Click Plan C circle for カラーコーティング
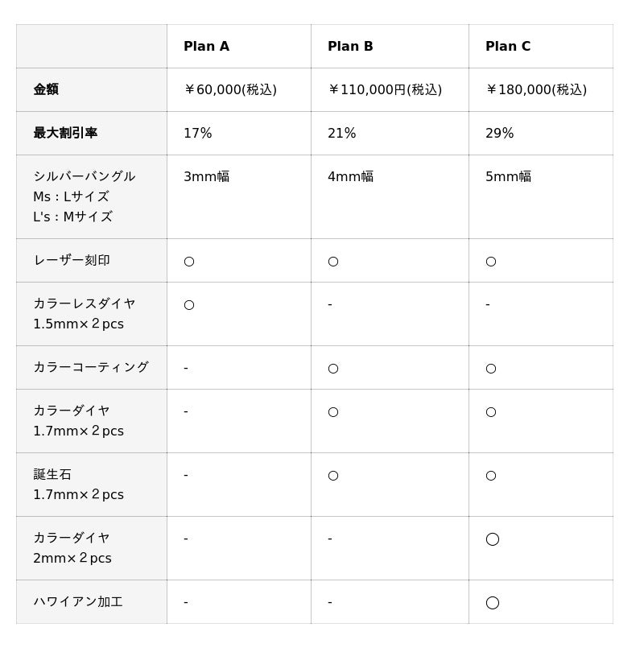This screenshot has height=648, width=644. point(491,368)
